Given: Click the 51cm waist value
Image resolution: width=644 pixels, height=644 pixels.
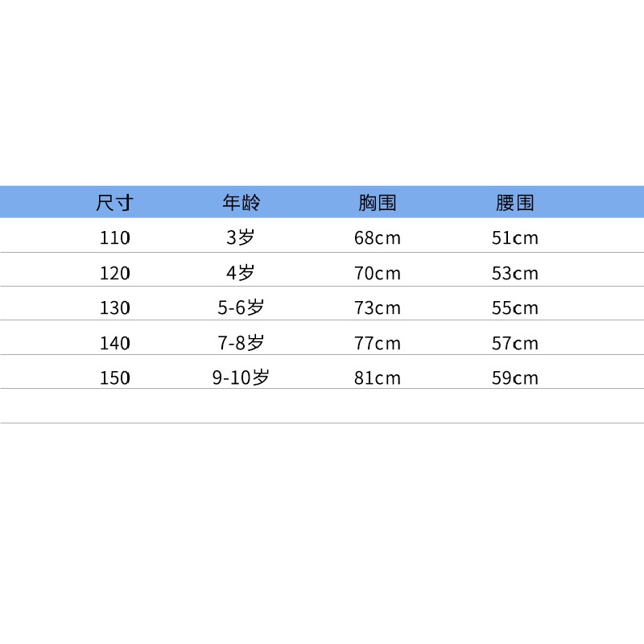Looking at the screenshot, I should coord(515,237).
